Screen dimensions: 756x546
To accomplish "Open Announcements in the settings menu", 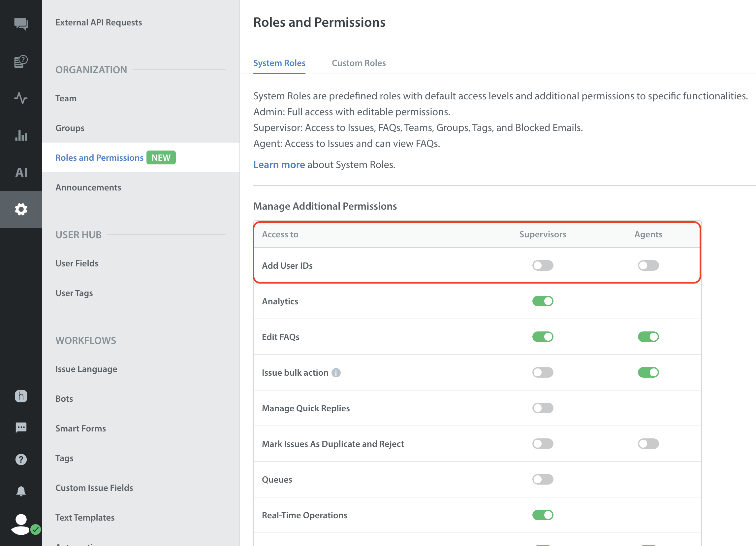I will click(x=88, y=188).
